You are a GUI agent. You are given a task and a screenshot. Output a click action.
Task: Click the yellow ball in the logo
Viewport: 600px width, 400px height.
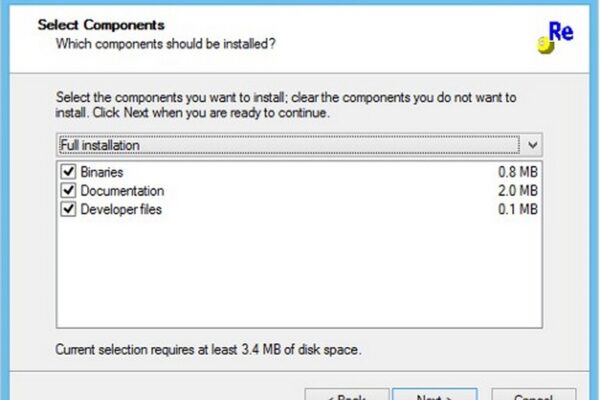tap(545, 45)
